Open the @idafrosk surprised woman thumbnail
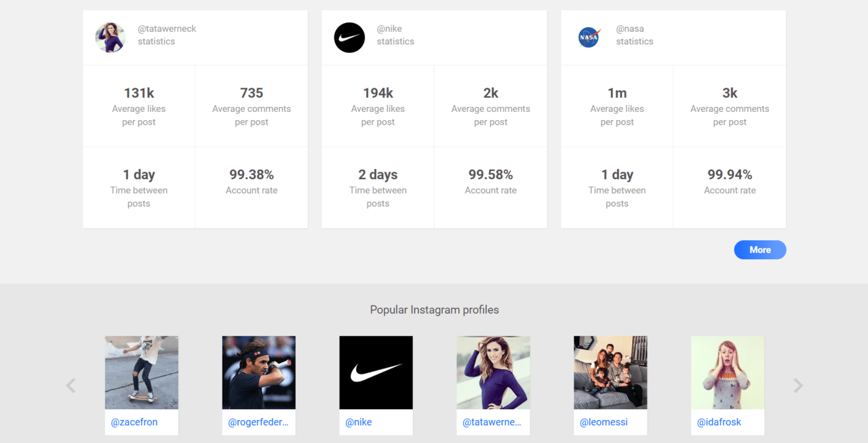This screenshot has height=443, width=868. point(728,372)
